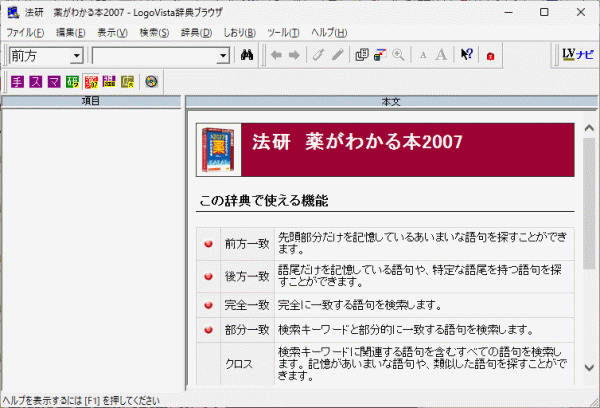Select the マ dictionary icon

[54, 82]
